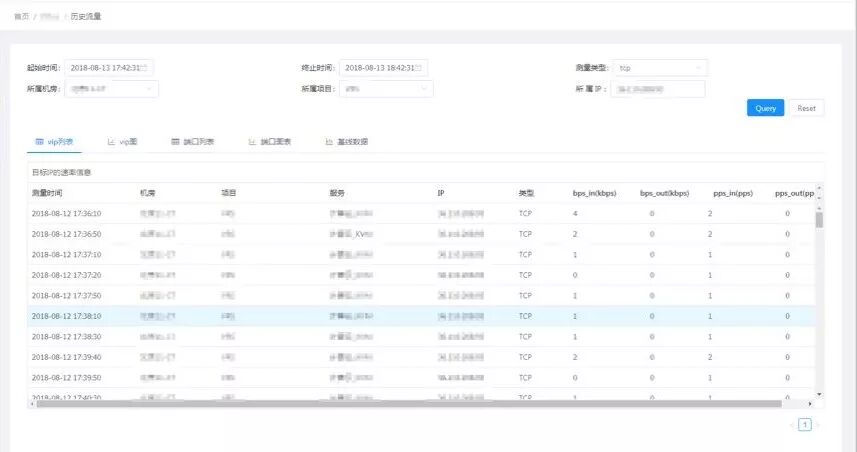857x452 pixels.
Task: Select row 2018-08-12 17:37:20
Action: coord(421,275)
